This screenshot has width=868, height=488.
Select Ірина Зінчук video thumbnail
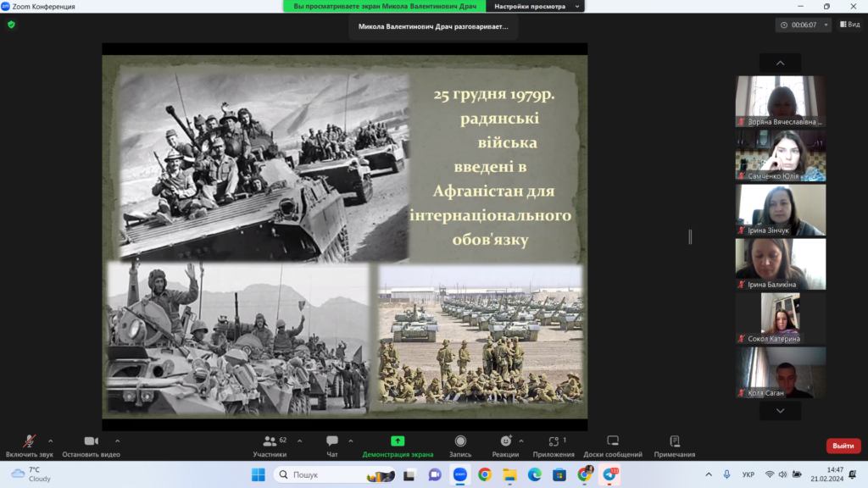click(780, 210)
